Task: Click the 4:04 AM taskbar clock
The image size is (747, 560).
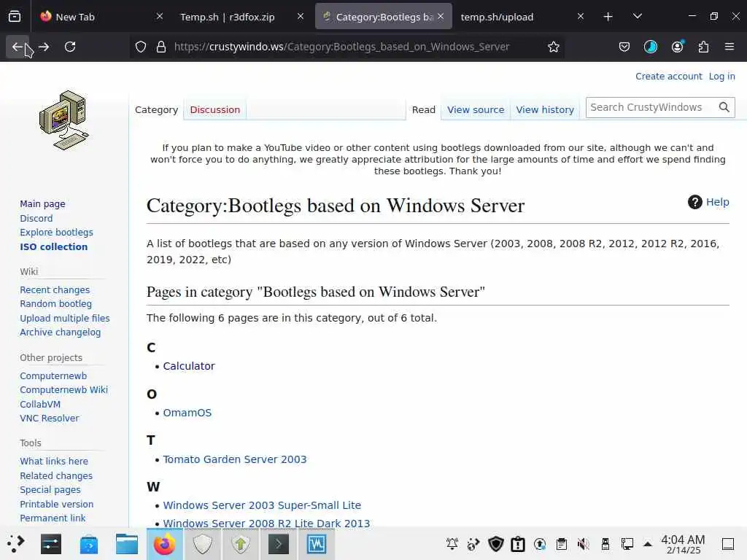Action: (x=683, y=544)
